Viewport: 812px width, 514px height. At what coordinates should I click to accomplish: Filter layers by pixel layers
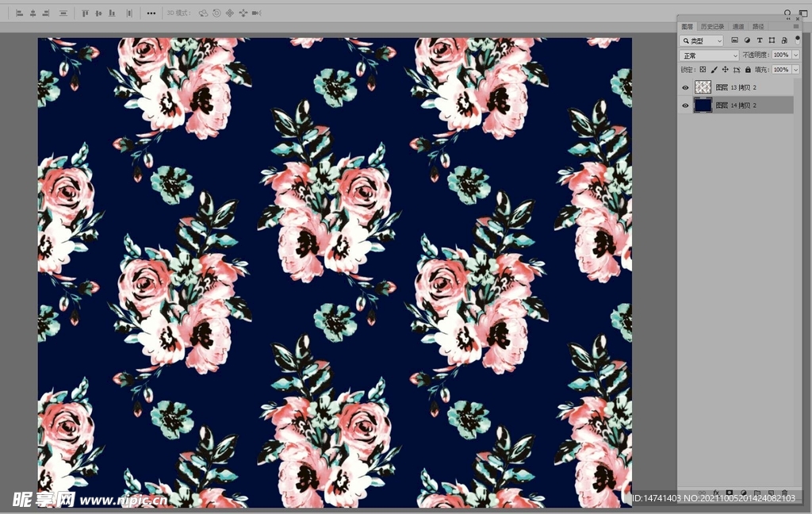point(735,40)
